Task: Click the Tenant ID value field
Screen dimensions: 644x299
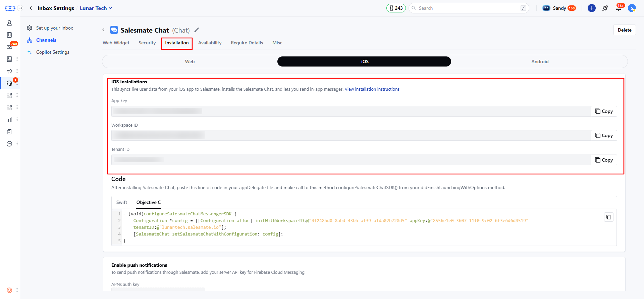Action: [351, 160]
